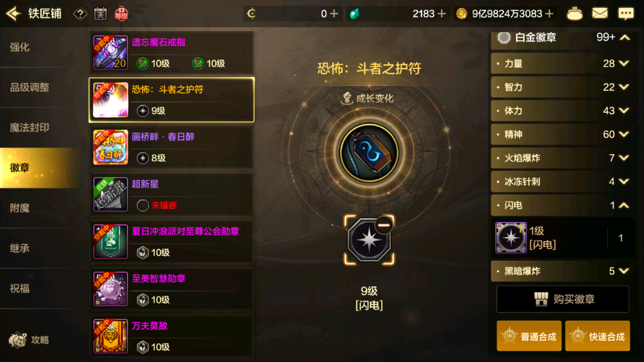This screenshot has width=644, height=362.
Task: Remove socketed emblem with minus icon
Action: pos(384,225)
